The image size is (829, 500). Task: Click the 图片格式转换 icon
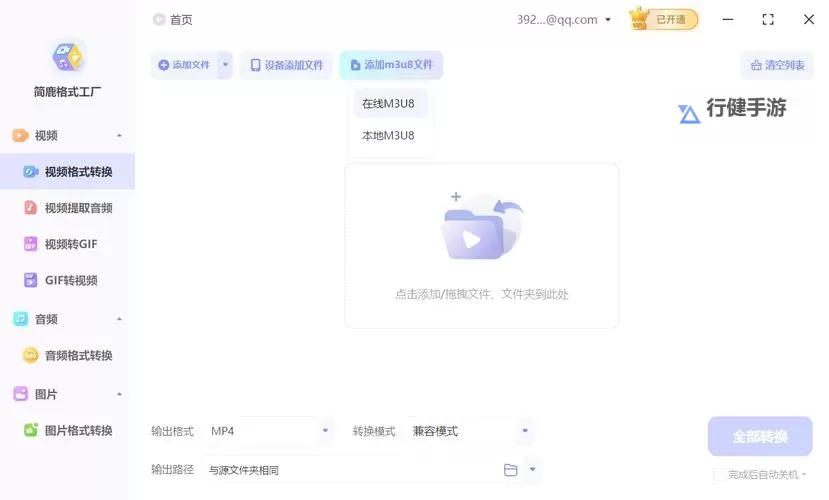[x=31, y=430]
